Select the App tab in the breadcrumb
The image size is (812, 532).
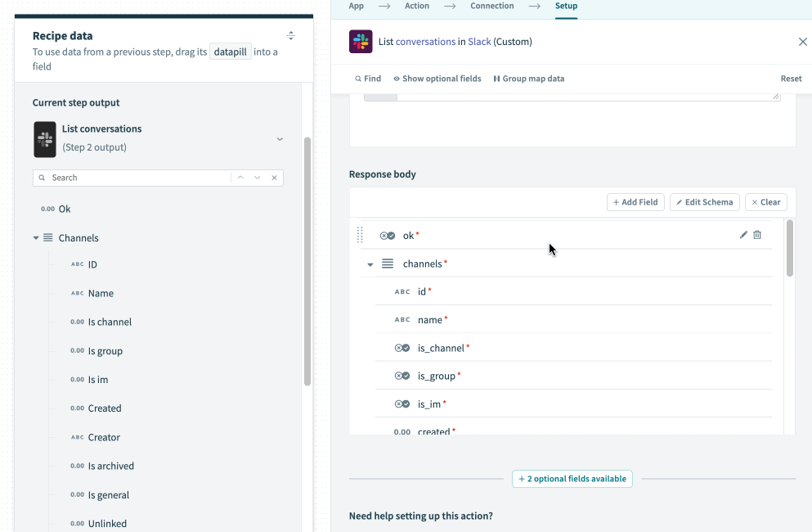click(x=356, y=5)
